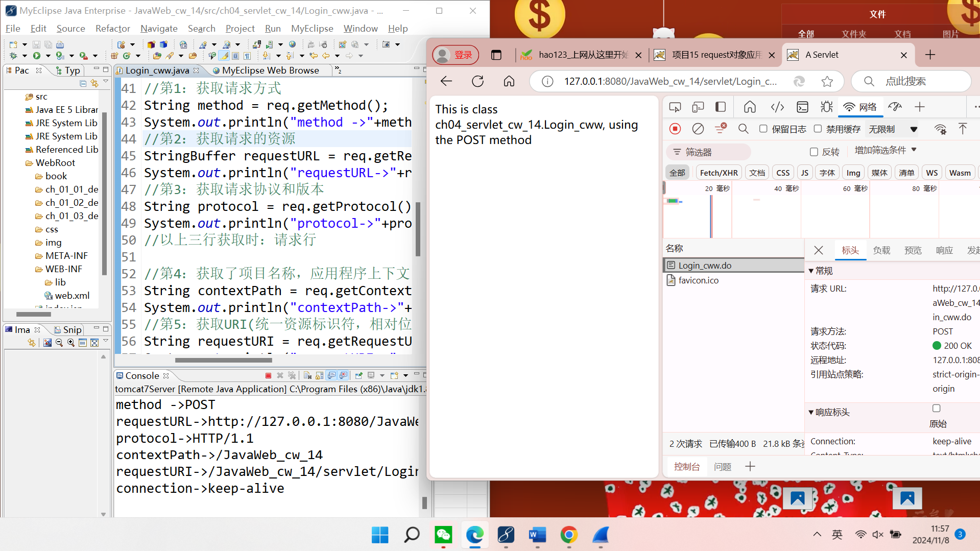Switch to the 响应 response tab
This screenshot has height=551, width=980.
click(944, 250)
